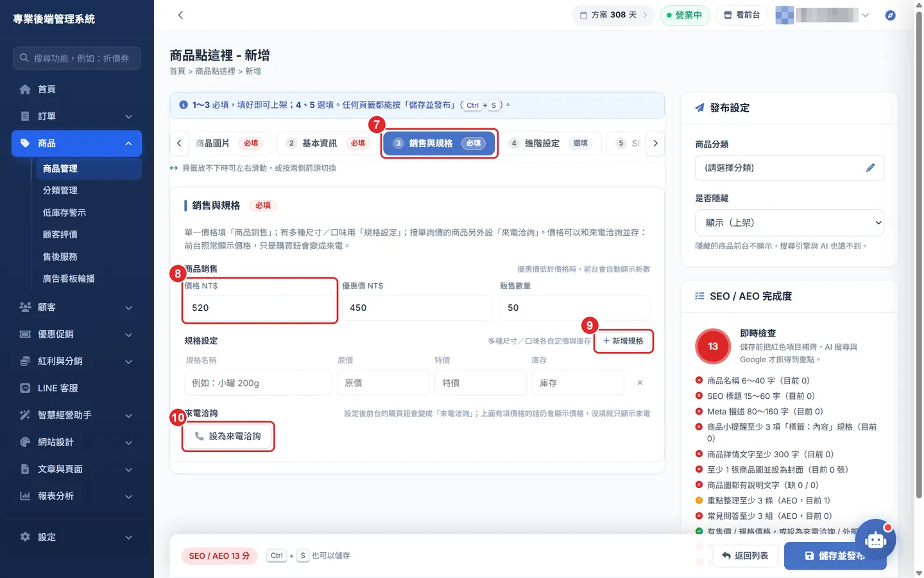Open the chatbot assistant robot icon
Viewport: 924px width, 578px height.
pos(875,539)
